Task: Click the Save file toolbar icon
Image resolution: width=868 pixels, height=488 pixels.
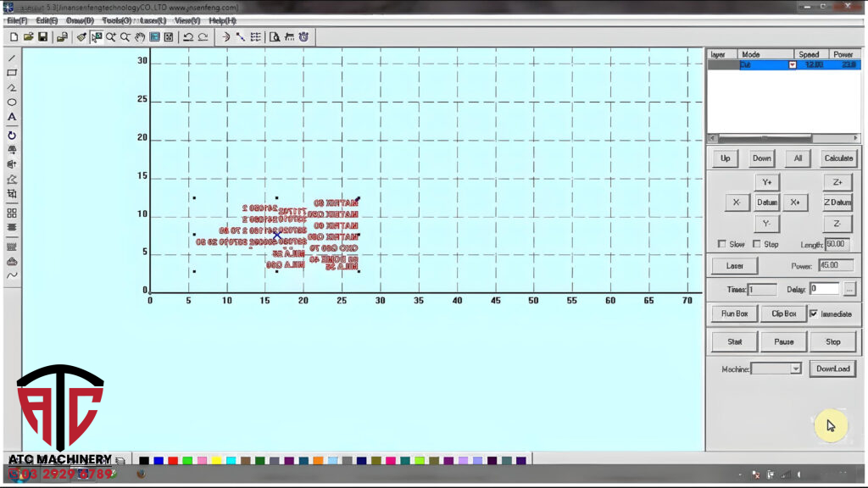Action: click(x=43, y=37)
